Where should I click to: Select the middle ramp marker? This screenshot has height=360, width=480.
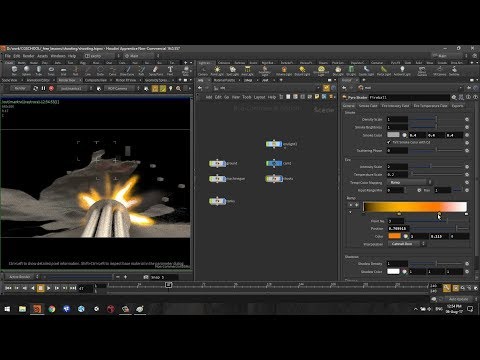399,214
